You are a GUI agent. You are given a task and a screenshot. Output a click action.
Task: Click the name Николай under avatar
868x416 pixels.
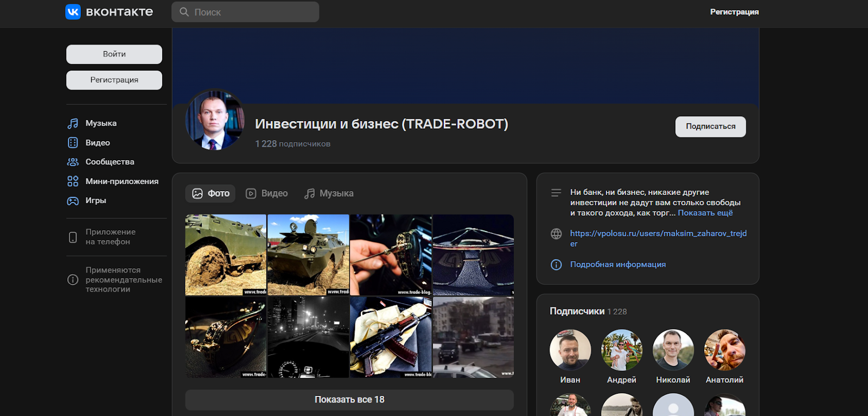coord(673,380)
